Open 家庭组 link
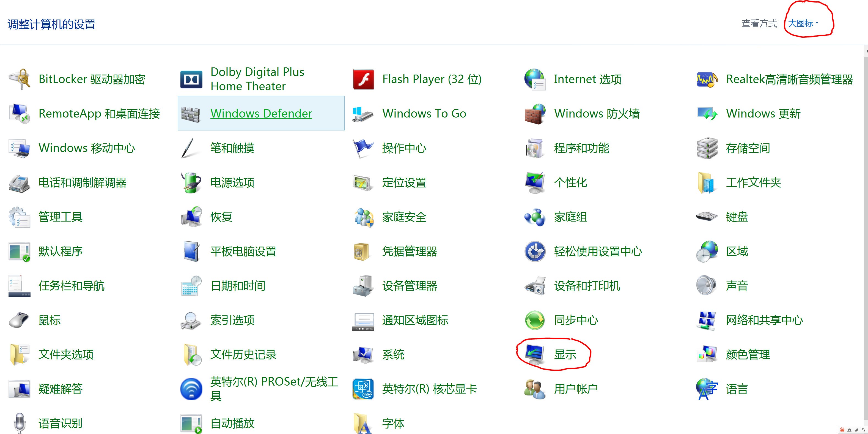The width and height of the screenshot is (868, 434). coord(570,217)
